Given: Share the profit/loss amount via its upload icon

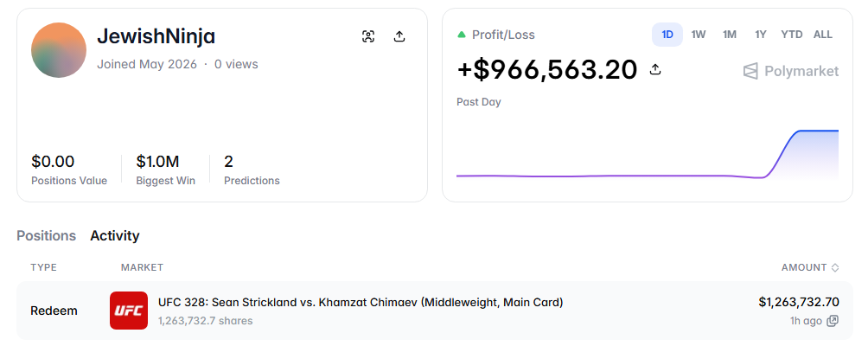Looking at the screenshot, I should point(655,70).
